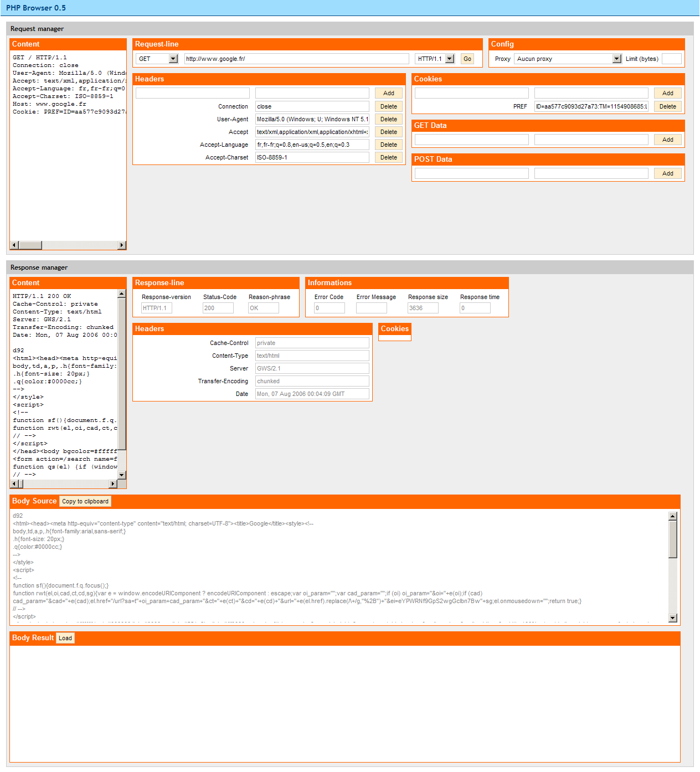Click the Error Code field
This screenshot has height=772, width=700.
330,308
